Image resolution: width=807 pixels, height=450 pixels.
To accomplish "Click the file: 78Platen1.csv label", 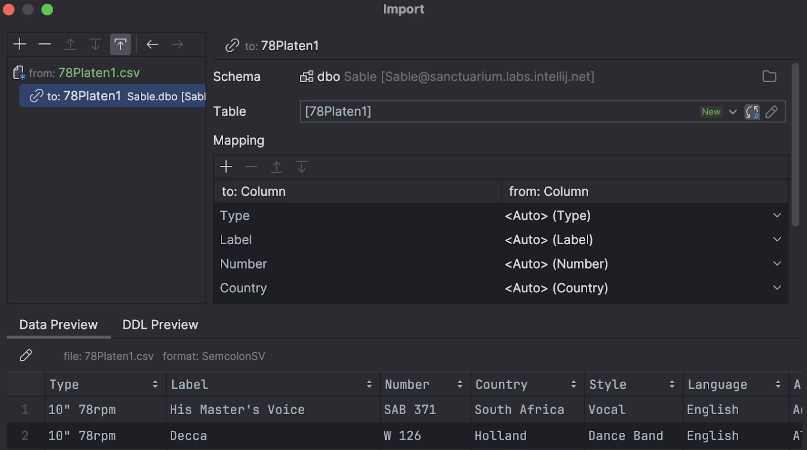I will pos(109,356).
